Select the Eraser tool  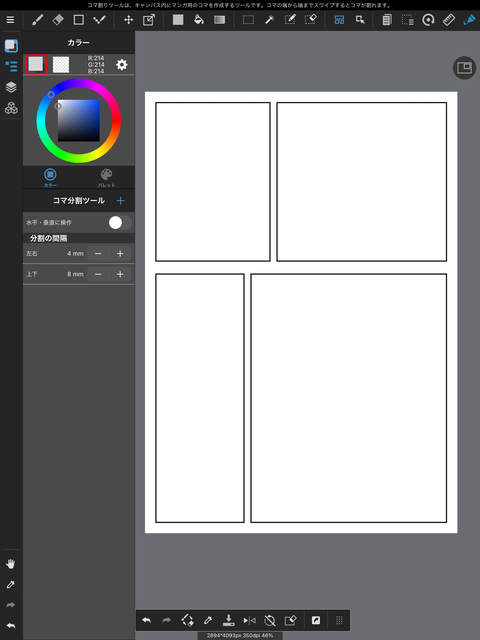point(58,20)
